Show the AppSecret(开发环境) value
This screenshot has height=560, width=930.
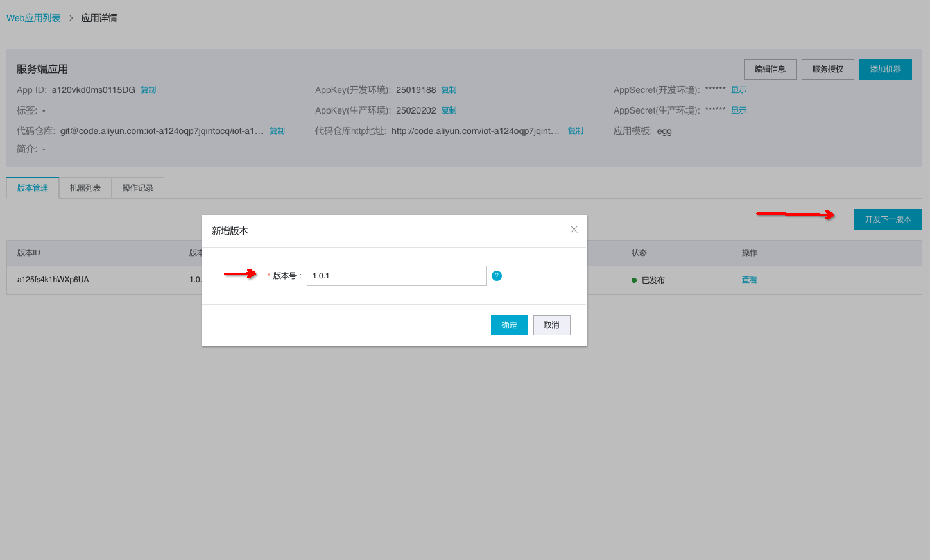point(739,90)
